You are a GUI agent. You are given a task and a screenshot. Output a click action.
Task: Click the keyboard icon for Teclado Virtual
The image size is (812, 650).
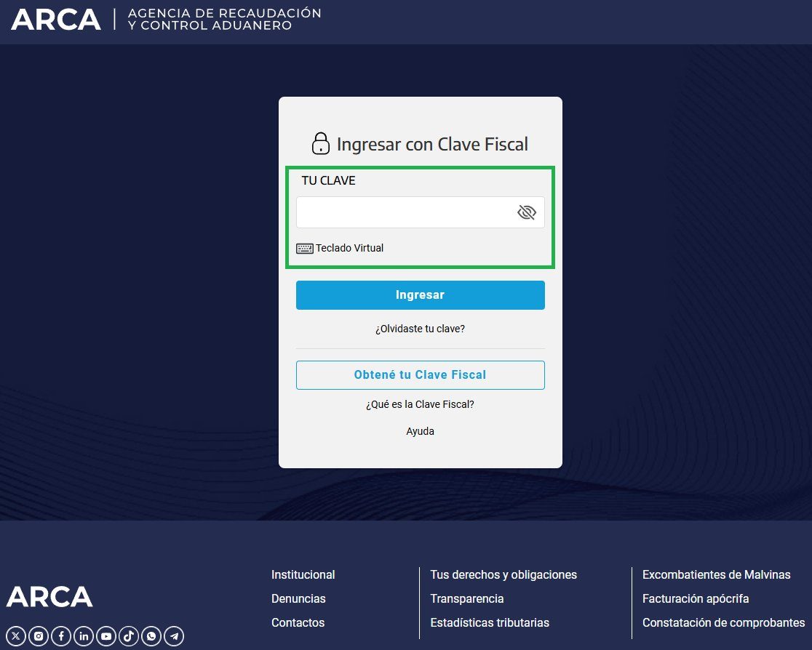coord(304,249)
